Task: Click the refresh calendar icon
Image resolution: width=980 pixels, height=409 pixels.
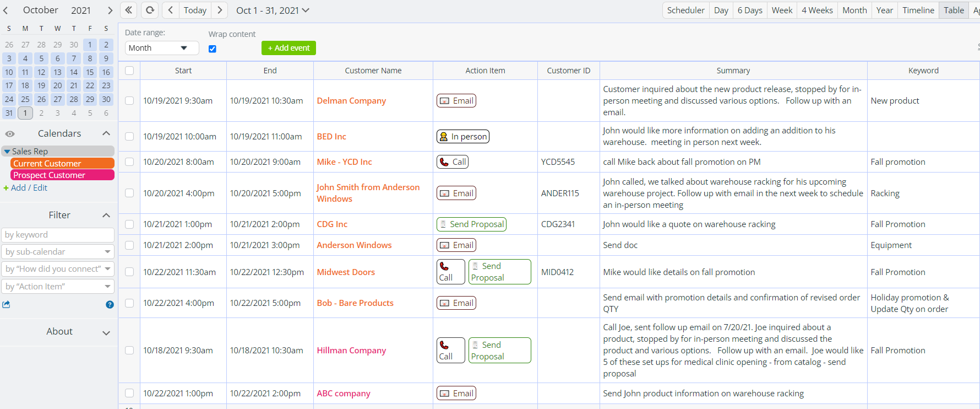Action: pos(150,10)
